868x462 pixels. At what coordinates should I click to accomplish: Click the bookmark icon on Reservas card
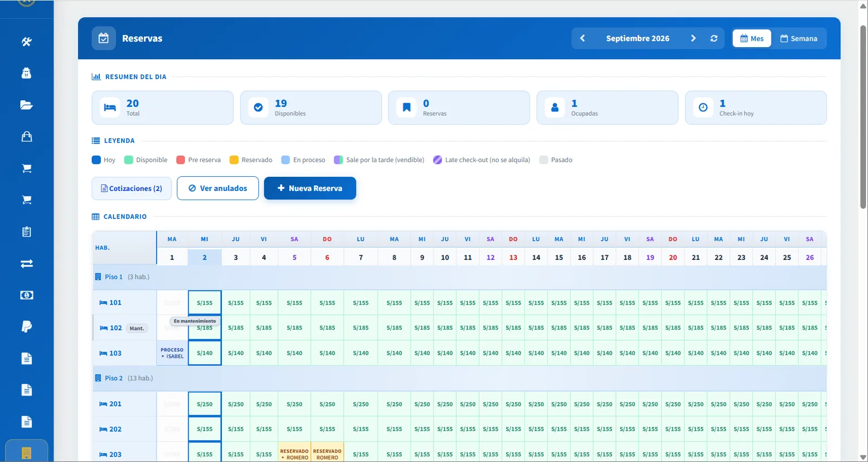tap(406, 107)
